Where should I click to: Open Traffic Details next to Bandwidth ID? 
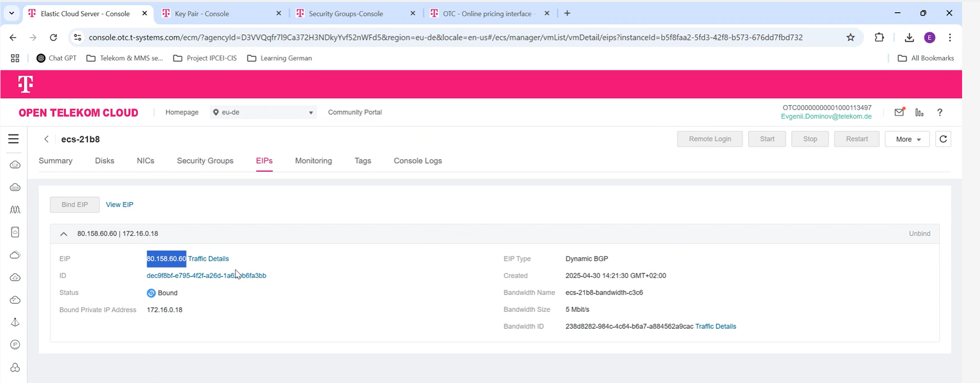pos(716,326)
